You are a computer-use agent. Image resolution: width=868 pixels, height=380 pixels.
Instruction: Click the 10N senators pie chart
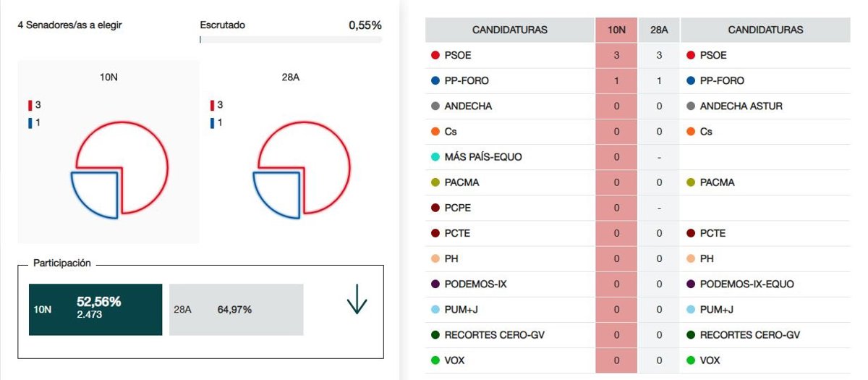[x=121, y=171]
